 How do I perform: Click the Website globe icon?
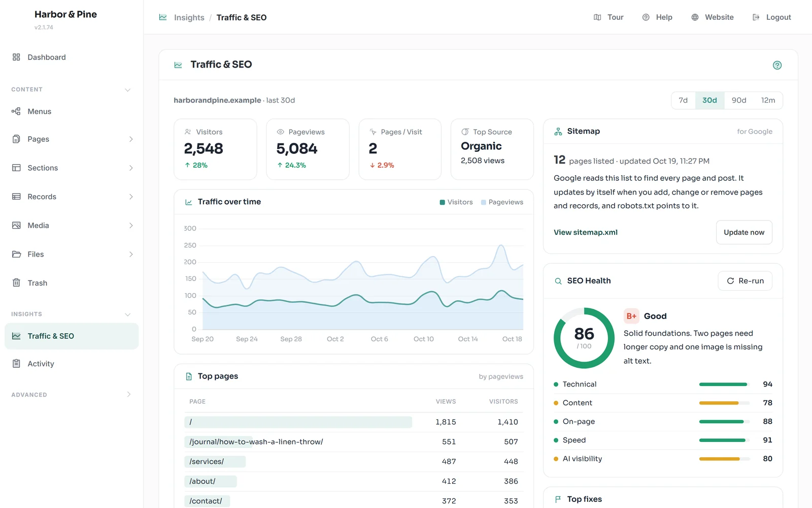click(x=695, y=17)
